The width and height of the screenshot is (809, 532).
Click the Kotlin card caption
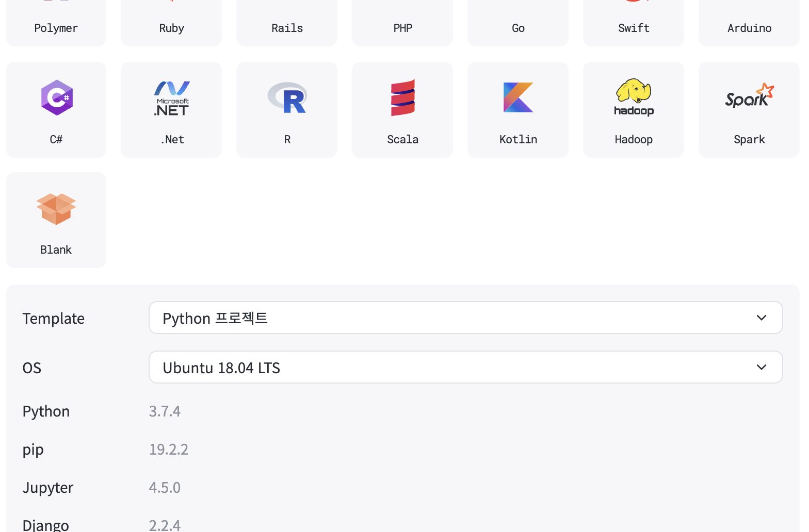(518, 139)
